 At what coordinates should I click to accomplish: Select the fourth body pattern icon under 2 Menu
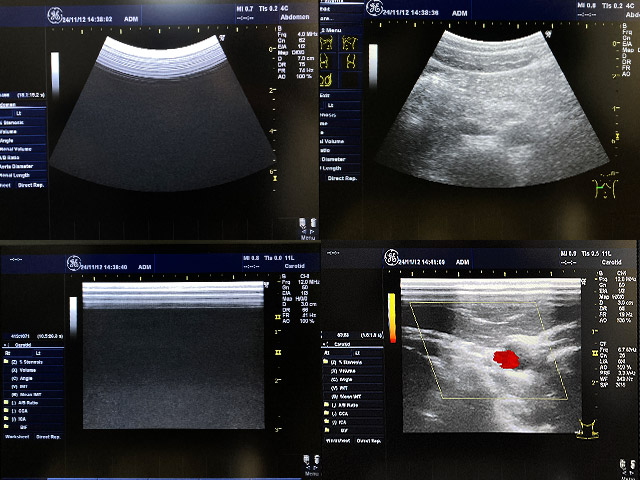pyautogui.click(x=350, y=61)
